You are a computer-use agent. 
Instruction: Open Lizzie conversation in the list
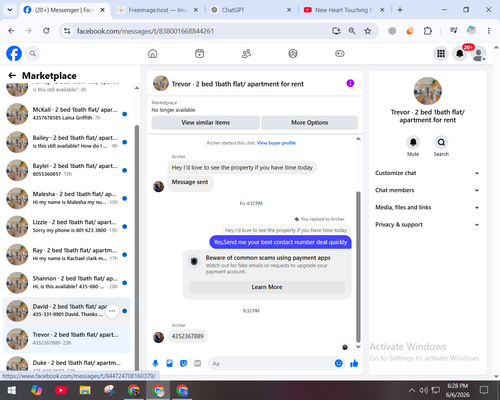pos(67,226)
